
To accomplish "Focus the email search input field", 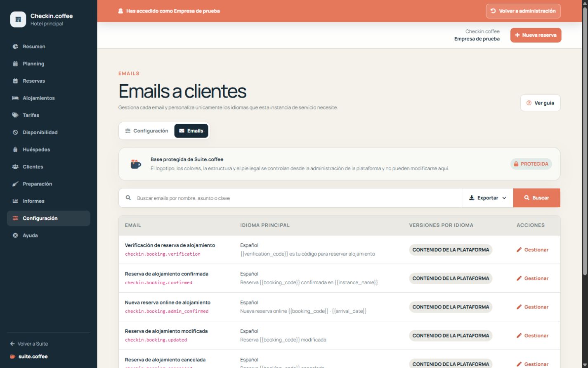I will pos(290,198).
